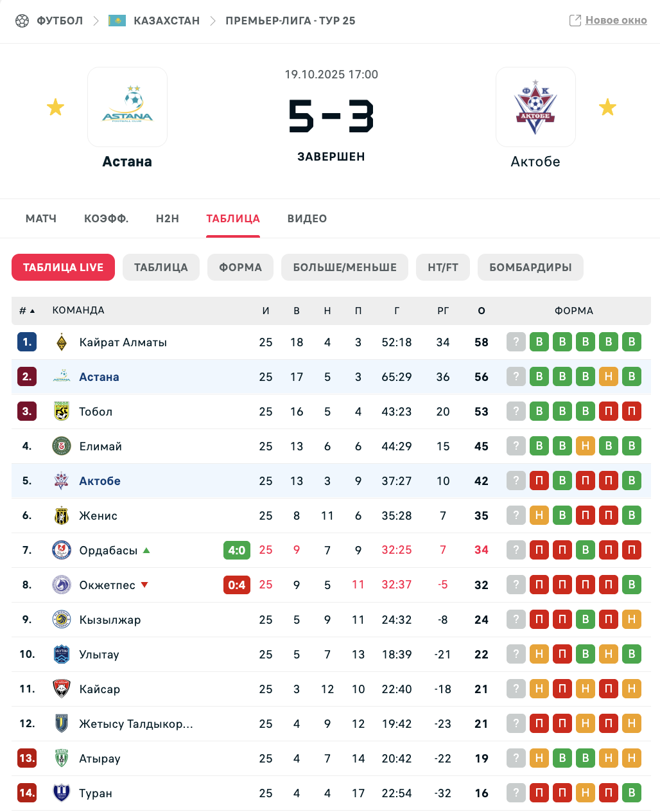Click the Turan team logo
The width and height of the screenshot is (660, 812).
pyautogui.click(x=62, y=793)
